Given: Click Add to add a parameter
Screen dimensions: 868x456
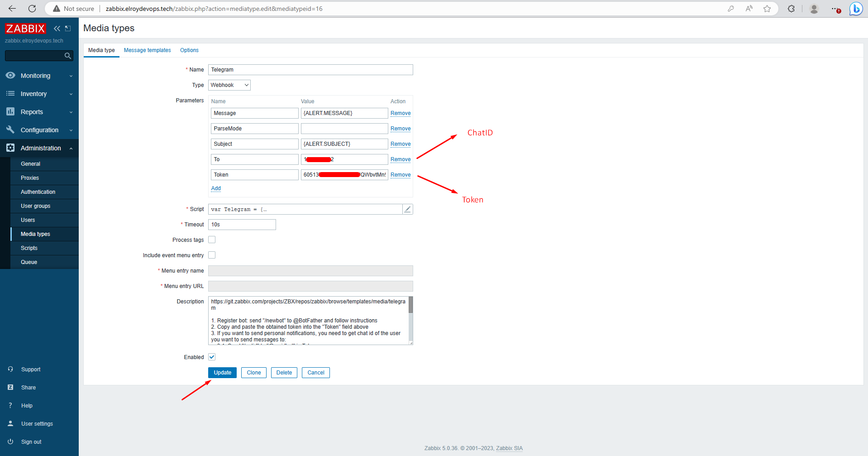Looking at the screenshot, I should point(216,188).
